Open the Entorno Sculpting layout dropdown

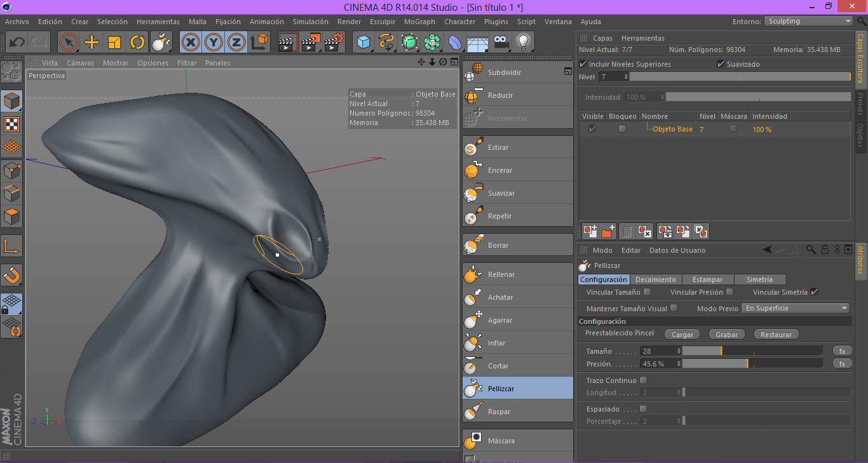point(808,21)
